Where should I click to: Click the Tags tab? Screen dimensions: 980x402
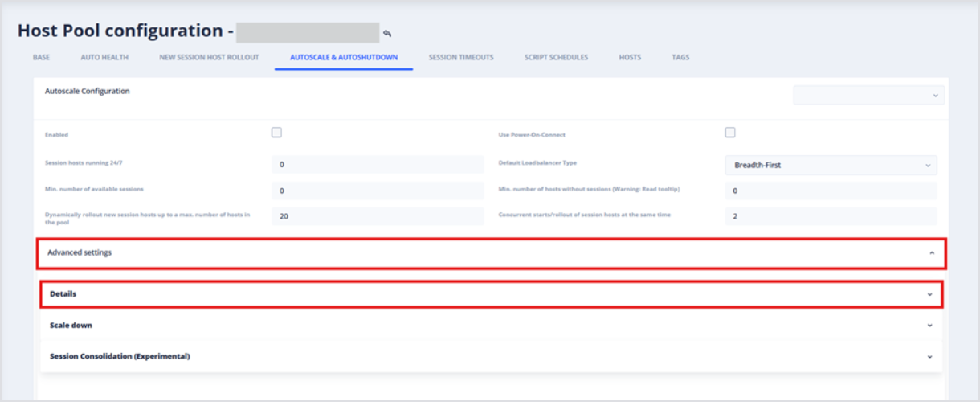680,58
